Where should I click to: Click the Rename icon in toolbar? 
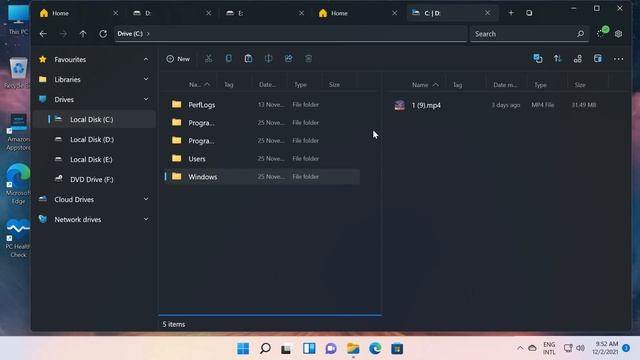(268, 59)
